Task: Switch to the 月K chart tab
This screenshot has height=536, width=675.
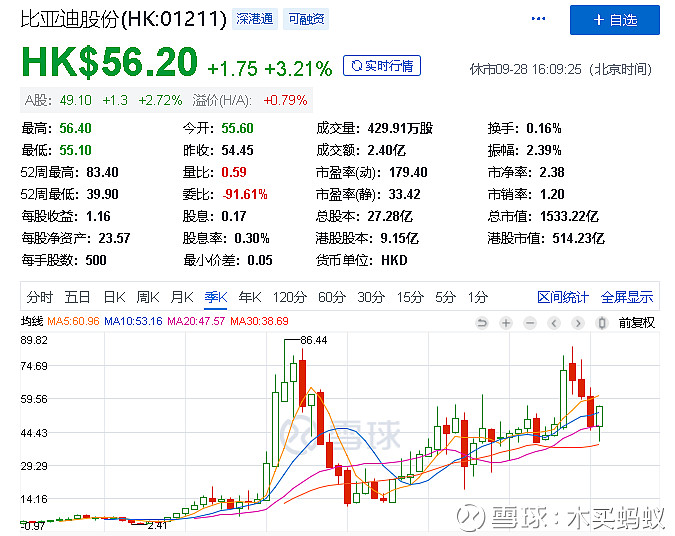Action: click(x=182, y=297)
